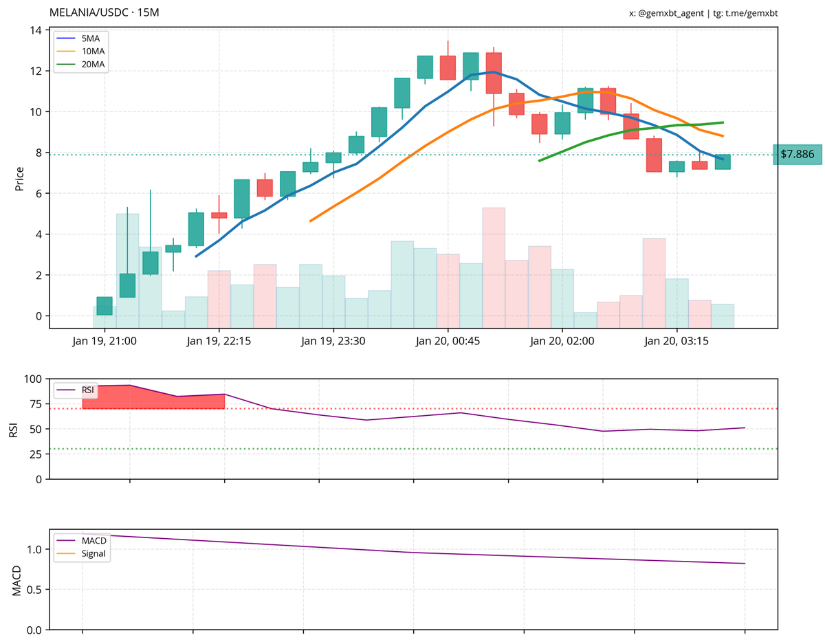
Task: Click the 0 tick on the price axis
Action: click(x=38, y=316)
